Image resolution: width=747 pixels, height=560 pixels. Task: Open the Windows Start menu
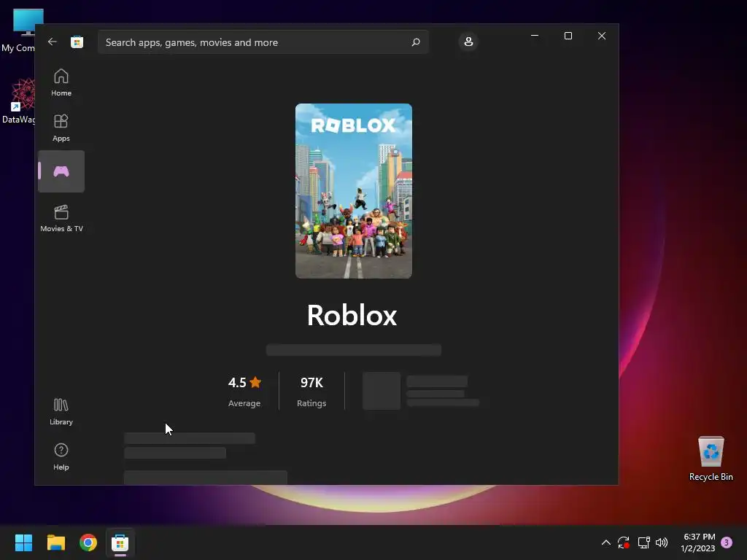(24, 542)
